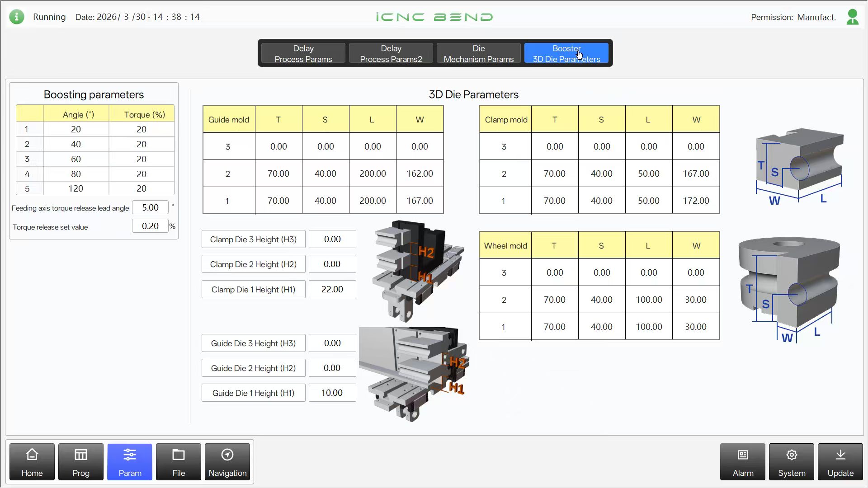Edit Clamp Die 1 Height (H1) value
The height and width of the screenshot is (488, 868).
point(332,289)
